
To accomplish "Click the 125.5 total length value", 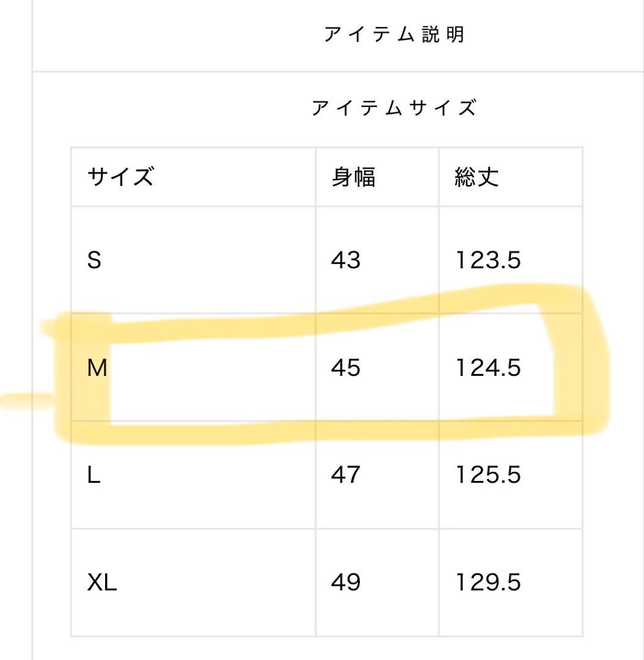I will click(x=489, y=475).
